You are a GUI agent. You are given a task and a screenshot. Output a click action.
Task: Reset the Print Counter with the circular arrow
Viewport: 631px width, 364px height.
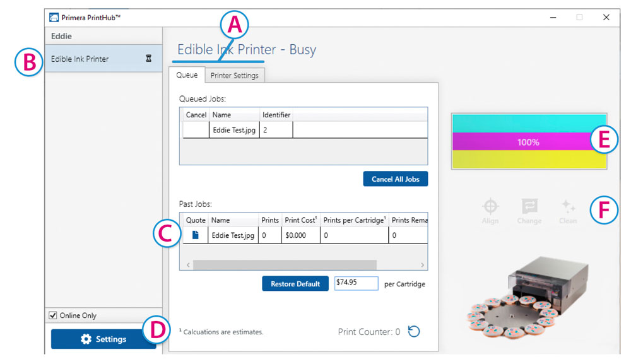414,331
